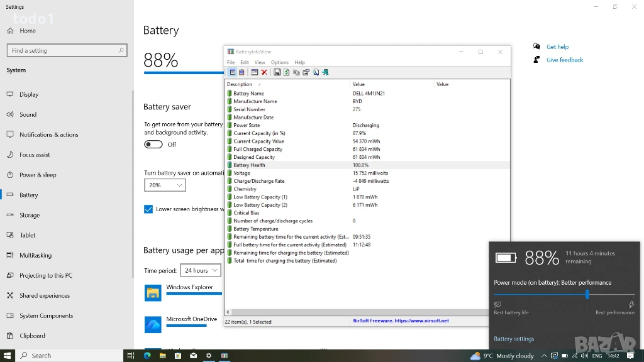Click the Refresh icon in BatteryInfoView toolbar

[x=286, y=72]
